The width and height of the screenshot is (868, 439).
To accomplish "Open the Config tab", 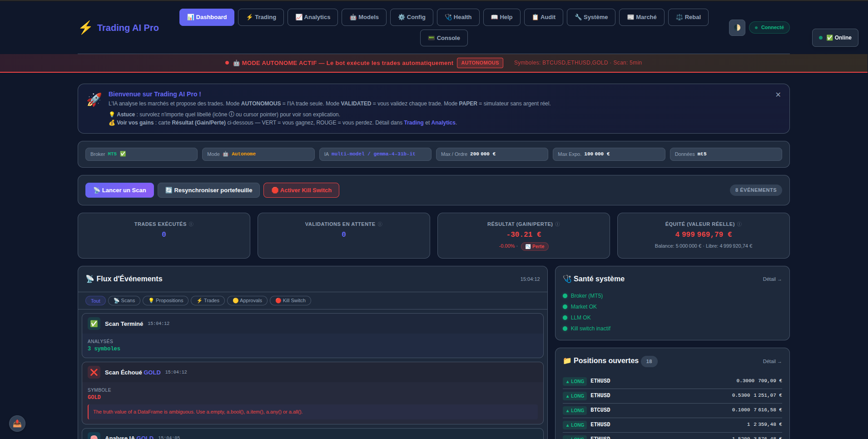I will click(x=412, y=17).
